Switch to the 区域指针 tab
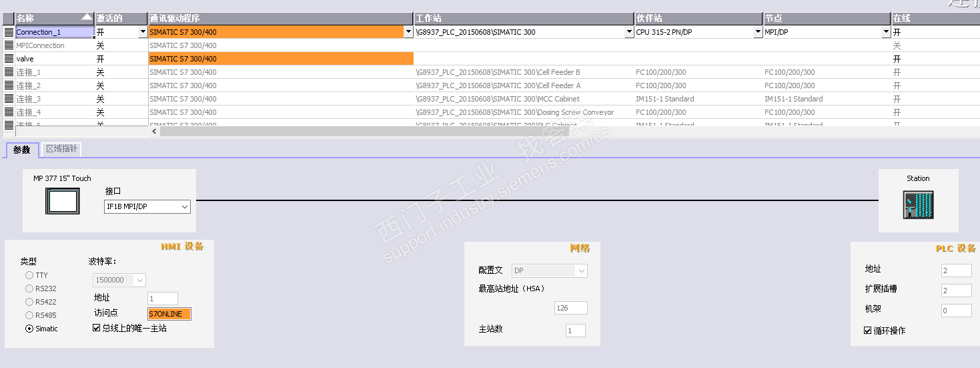This screenshot has width=980, height=368. coord(62,149)
